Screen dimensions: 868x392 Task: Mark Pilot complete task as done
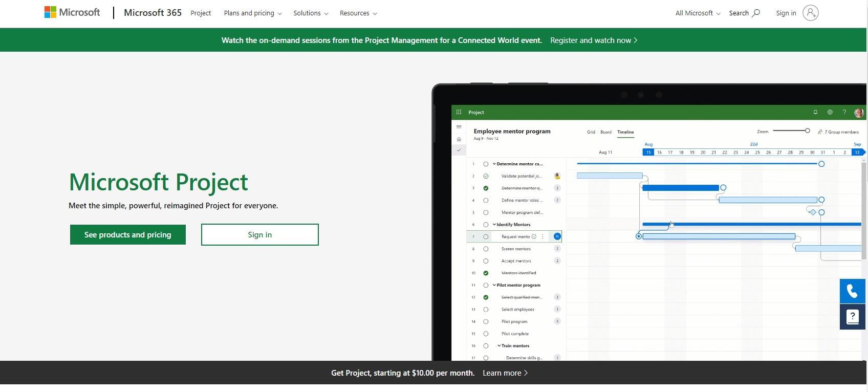pyautogui.click(x=486, y=334)
